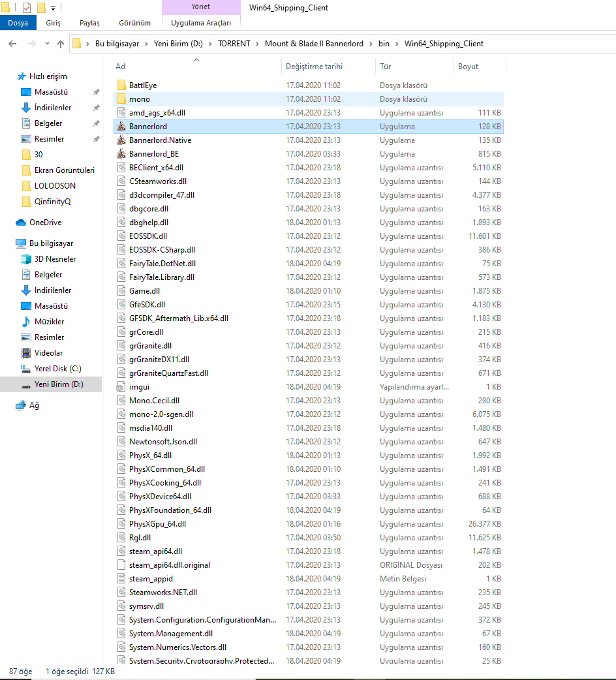Click the mono folder icon
616x680 pixels.
[x=121, y=99]
